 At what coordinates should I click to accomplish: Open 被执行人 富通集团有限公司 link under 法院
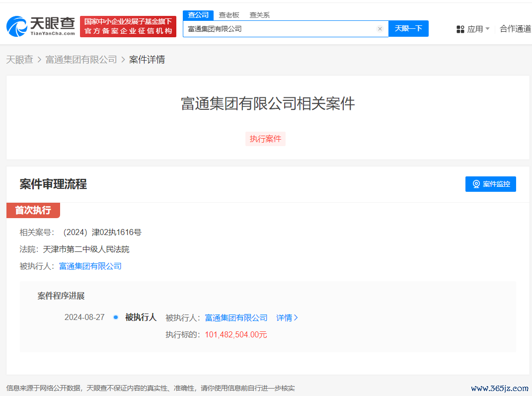(90, 266)
